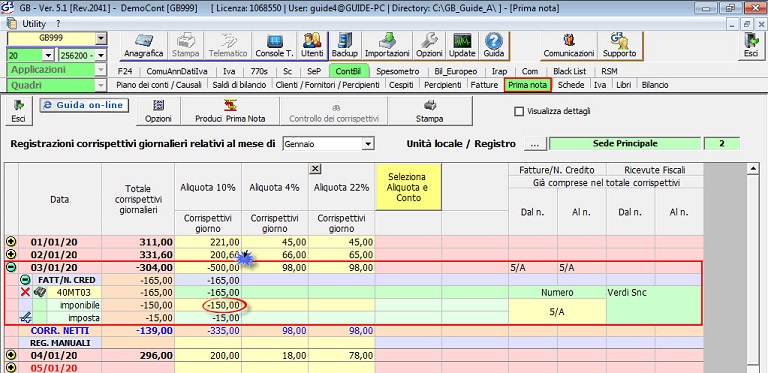Screen dimensions: 768x373
Task: Expand the 02/01/20 row
Action: 12,255
